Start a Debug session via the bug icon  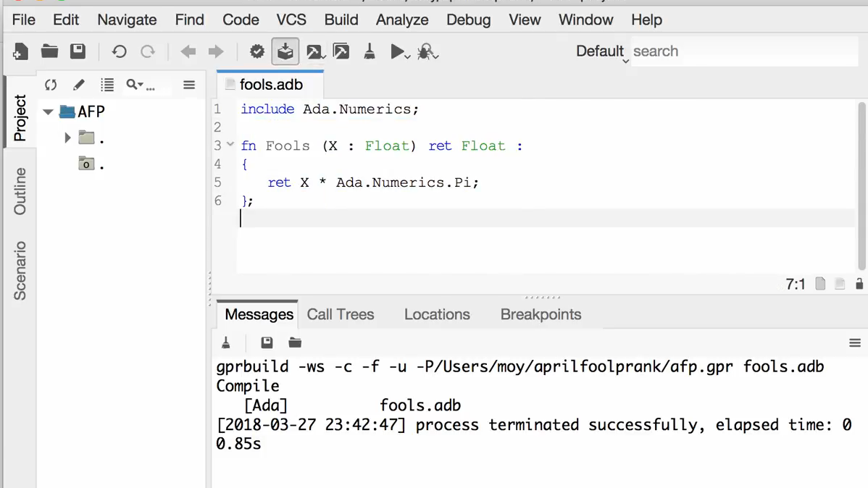(426, 51)
